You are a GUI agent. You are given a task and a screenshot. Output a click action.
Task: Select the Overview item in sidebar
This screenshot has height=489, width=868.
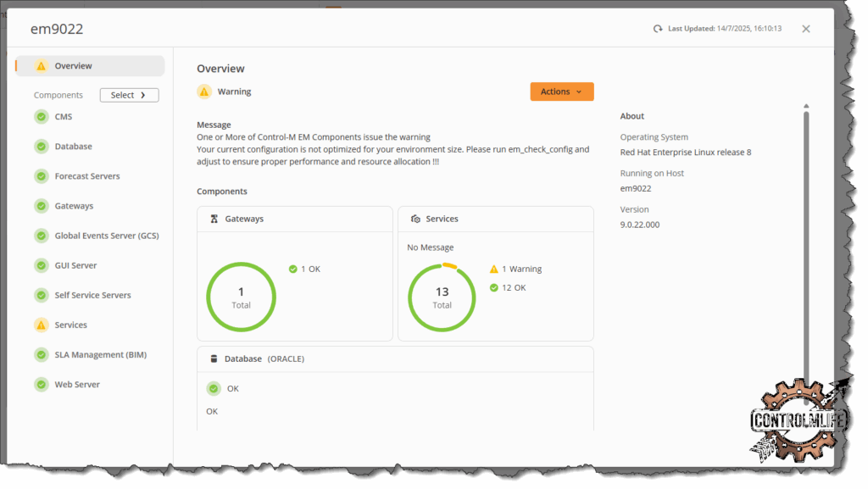[x=73, y=66]
